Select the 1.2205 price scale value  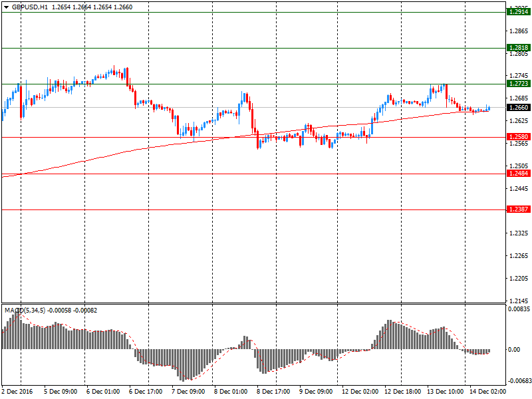click(519, 279)
